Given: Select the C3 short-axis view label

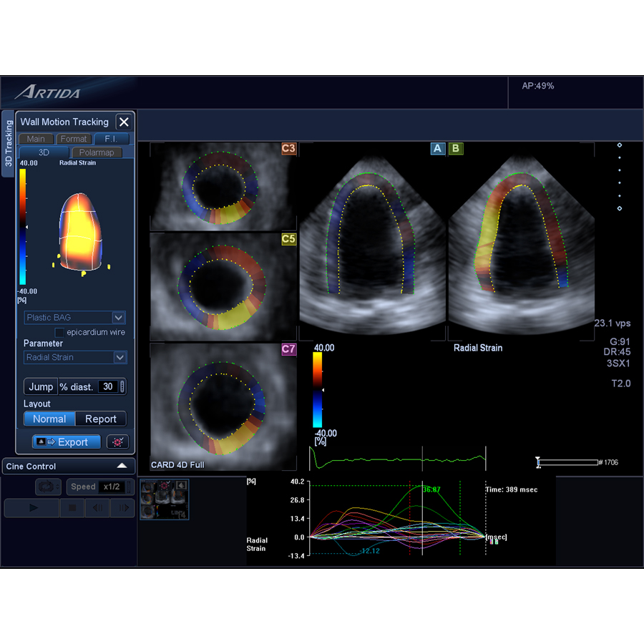Looking at the screenshot, I should point(288,149).
